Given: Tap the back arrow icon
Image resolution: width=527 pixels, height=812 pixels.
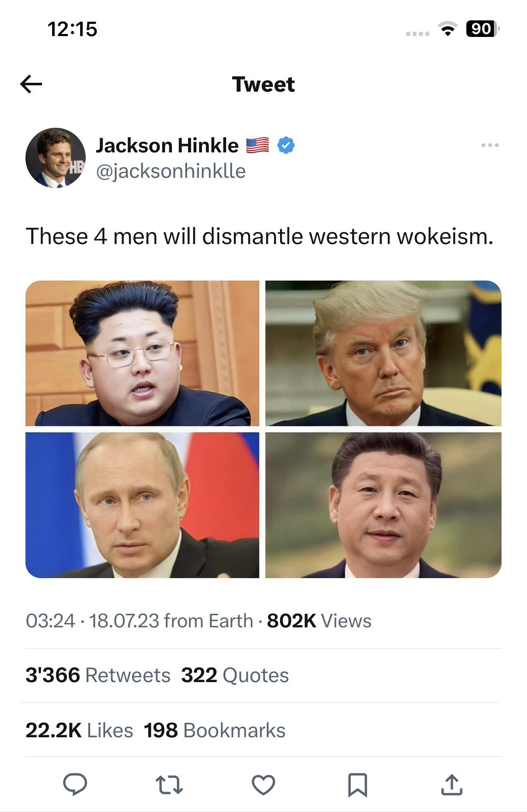Looking at the screenshot, I should [x=31, y=84].
